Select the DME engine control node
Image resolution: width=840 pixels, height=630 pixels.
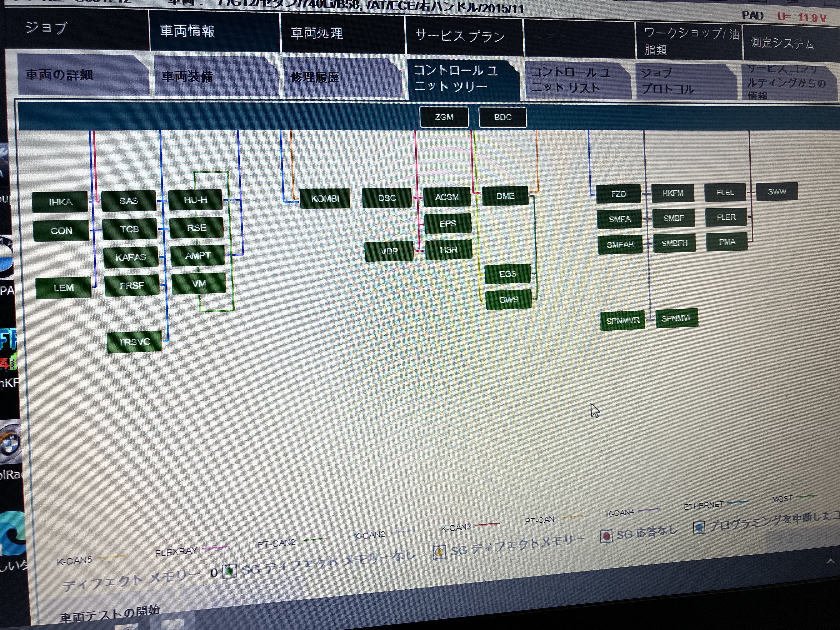pos(505,196)
